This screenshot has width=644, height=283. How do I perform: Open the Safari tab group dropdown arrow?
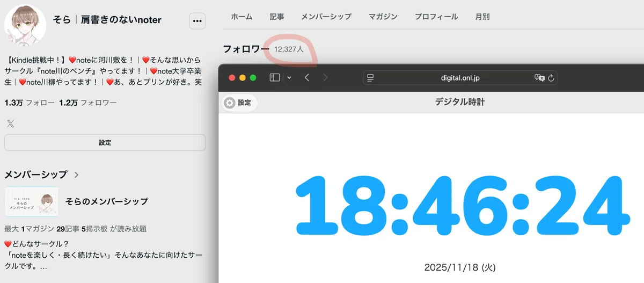pos(289,78)
